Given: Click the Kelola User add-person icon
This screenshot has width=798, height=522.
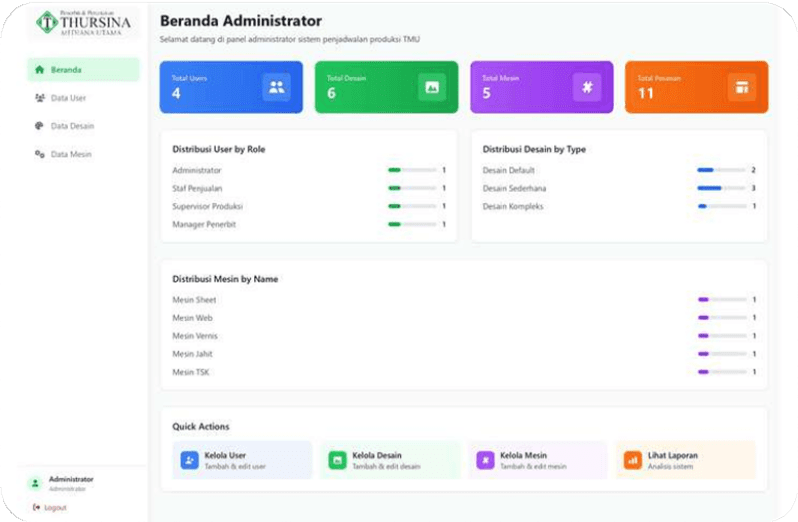Looking at the screenshot, I should pos(190,460).
